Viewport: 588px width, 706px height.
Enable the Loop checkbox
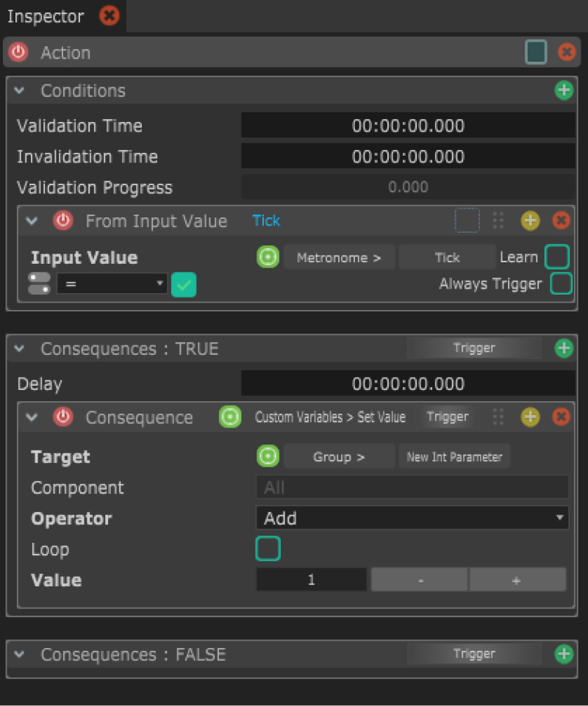(268, 549)
